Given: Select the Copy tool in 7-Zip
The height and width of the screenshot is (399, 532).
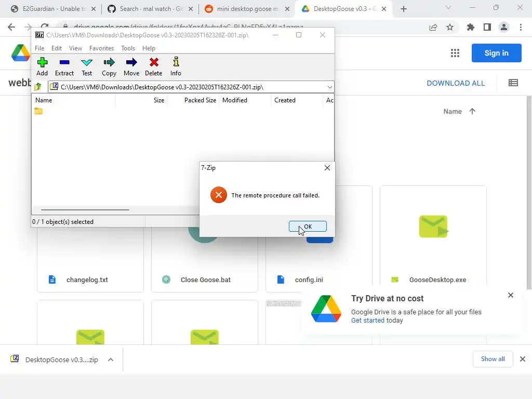Looking at the screenshot, I should pyautogui.click(x=109, y=66).
